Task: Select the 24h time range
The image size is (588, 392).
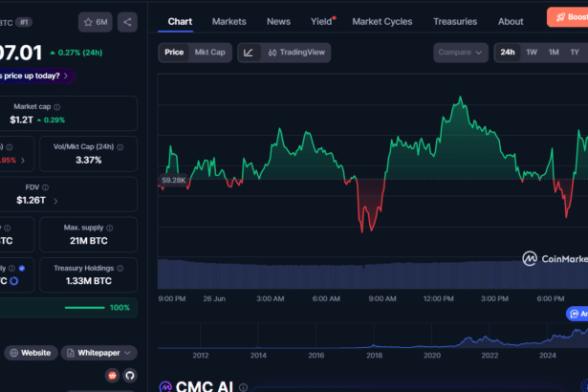Action: [x=508, y=53]
